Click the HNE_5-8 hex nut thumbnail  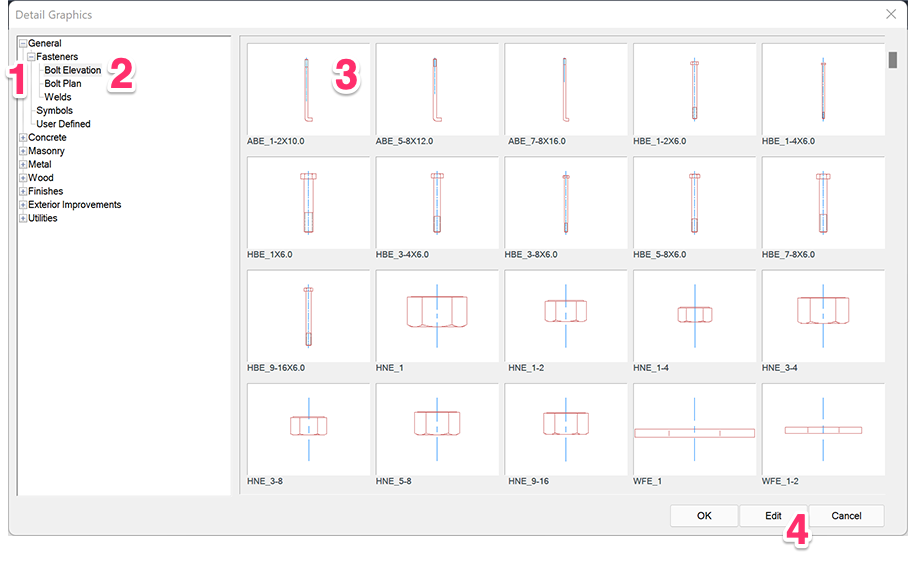click(437, 429)
